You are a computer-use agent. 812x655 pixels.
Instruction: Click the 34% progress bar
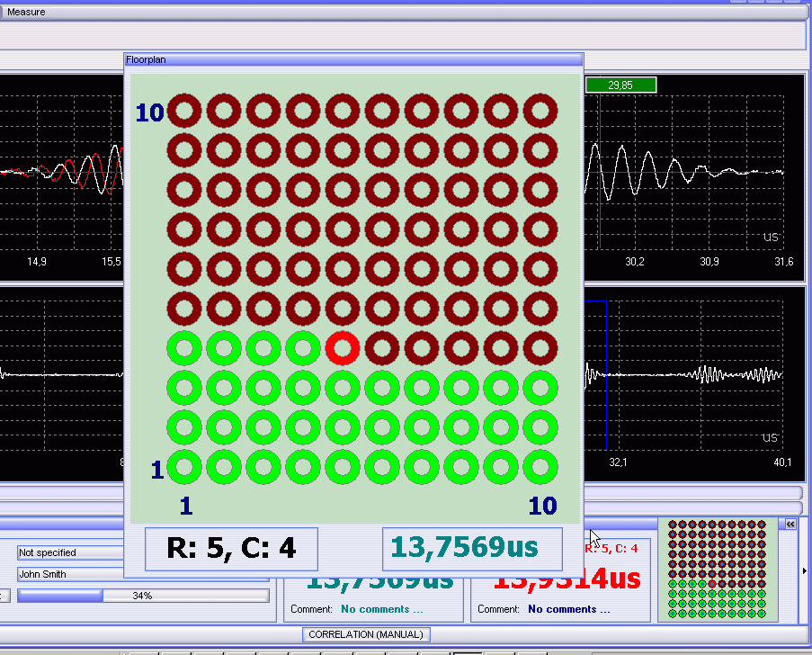click(x=142, y=596)
